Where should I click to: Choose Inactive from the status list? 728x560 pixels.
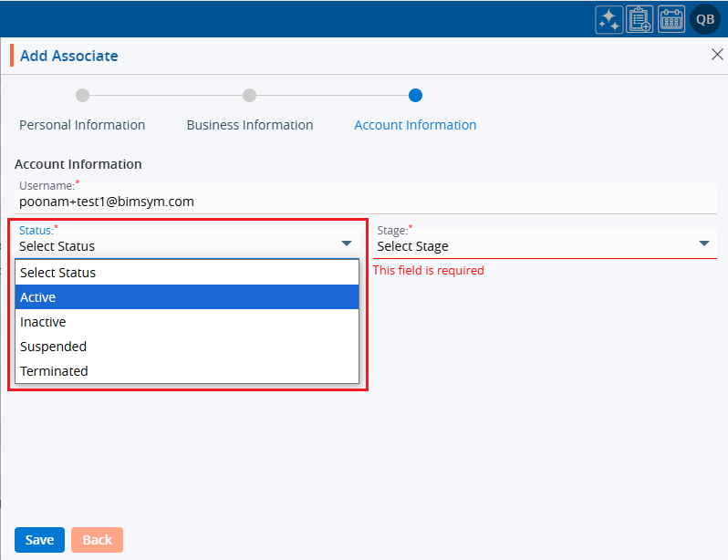click(187, 322)
